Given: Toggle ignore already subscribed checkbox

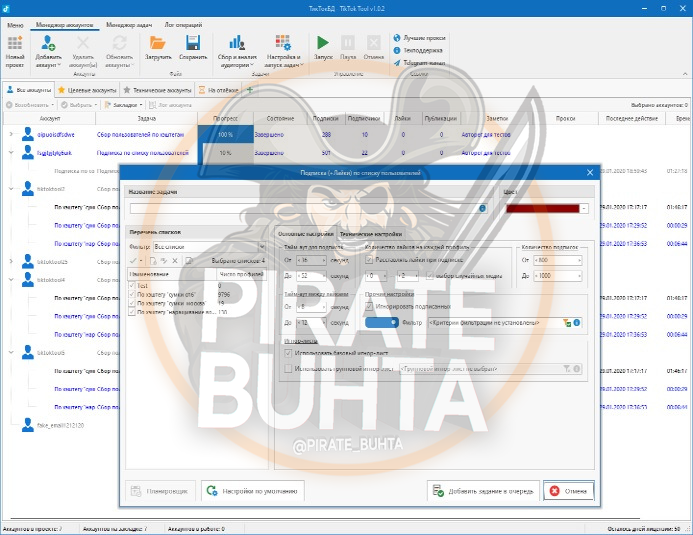Looking at the screenshot, I should tap(369, 306).
